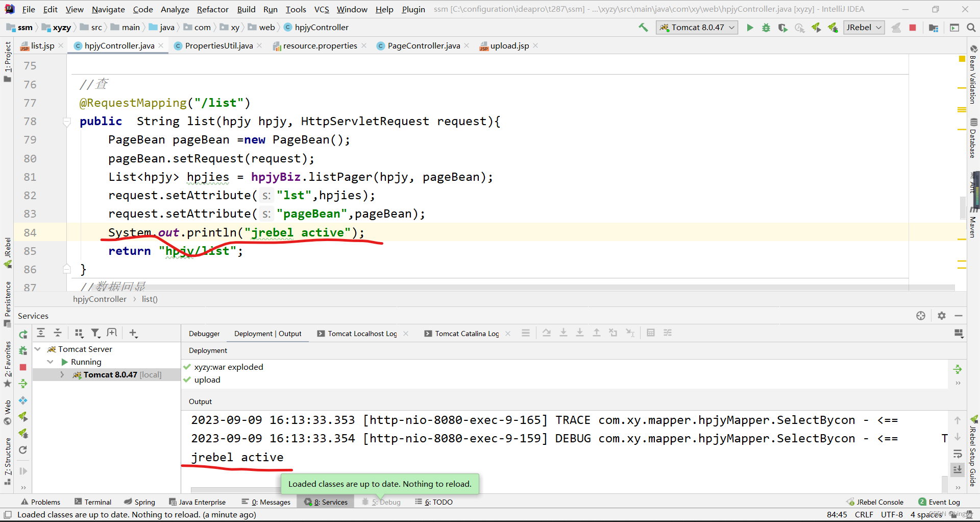Run Tomcat with the green play button

[750, 28]
